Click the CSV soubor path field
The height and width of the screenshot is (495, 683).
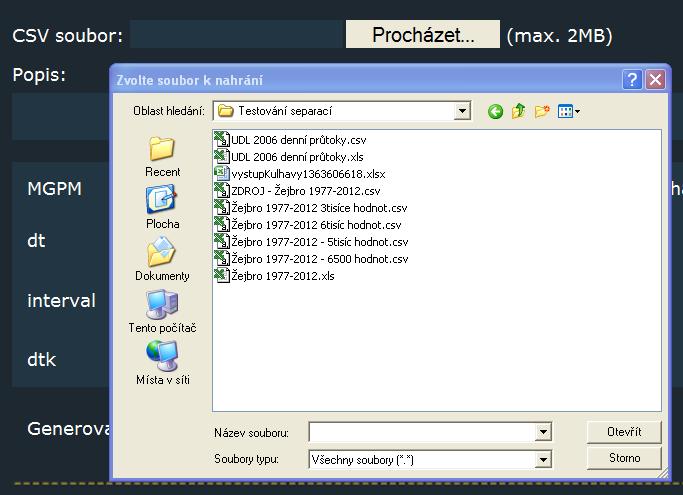point(237,34)
